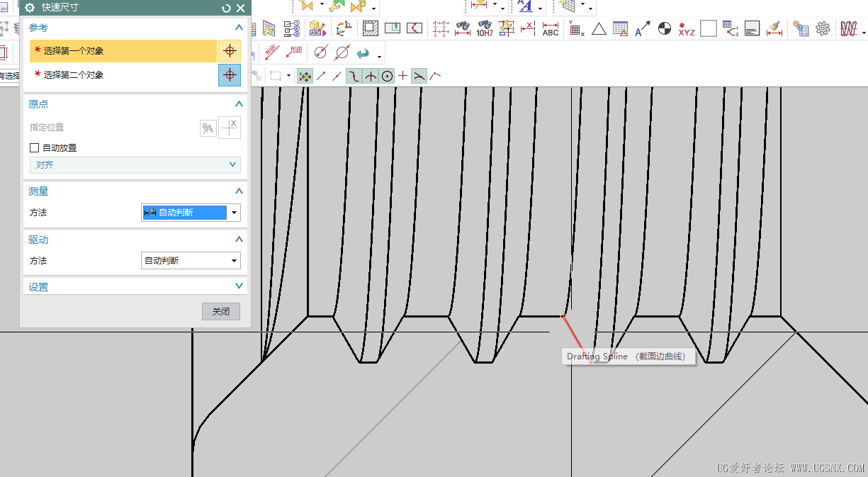Click the large blue A text style icon

tap(525, 6)
